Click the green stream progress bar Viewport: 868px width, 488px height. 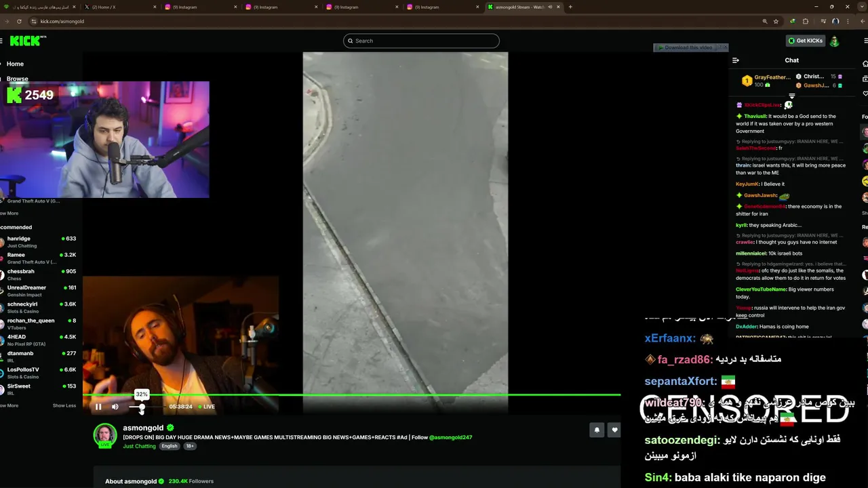click(351, 394)
